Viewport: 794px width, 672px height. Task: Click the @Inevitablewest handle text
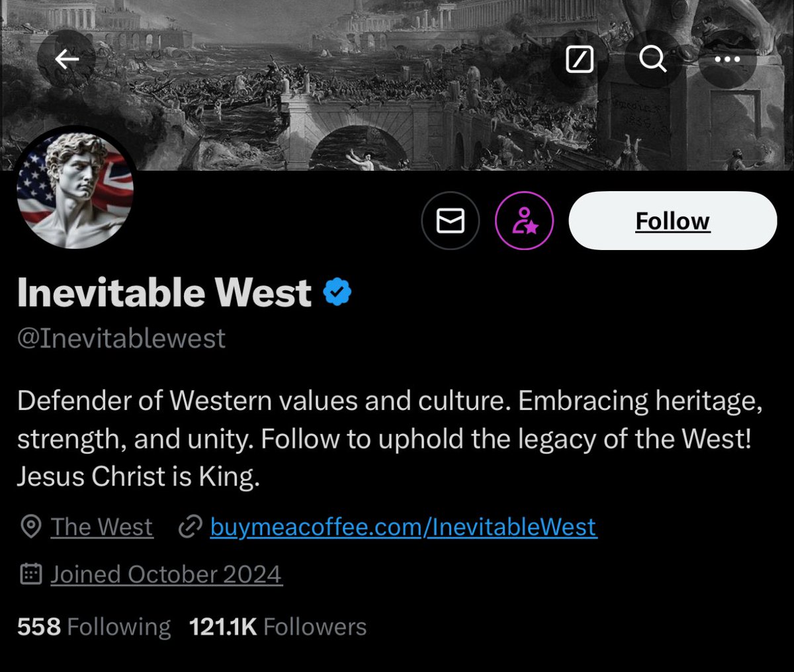tap(121, 338)
